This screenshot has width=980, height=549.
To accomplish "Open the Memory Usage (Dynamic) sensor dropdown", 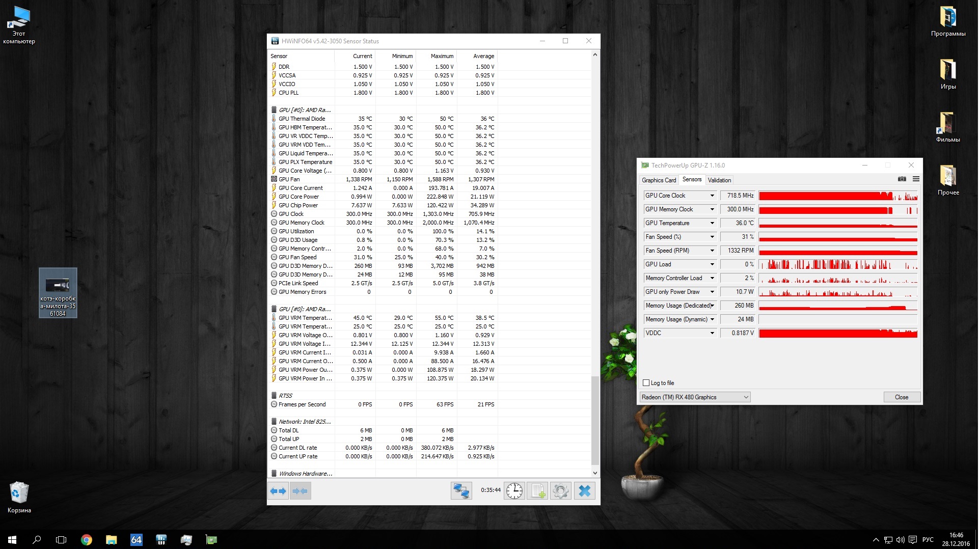I will (x=713, y=320).
